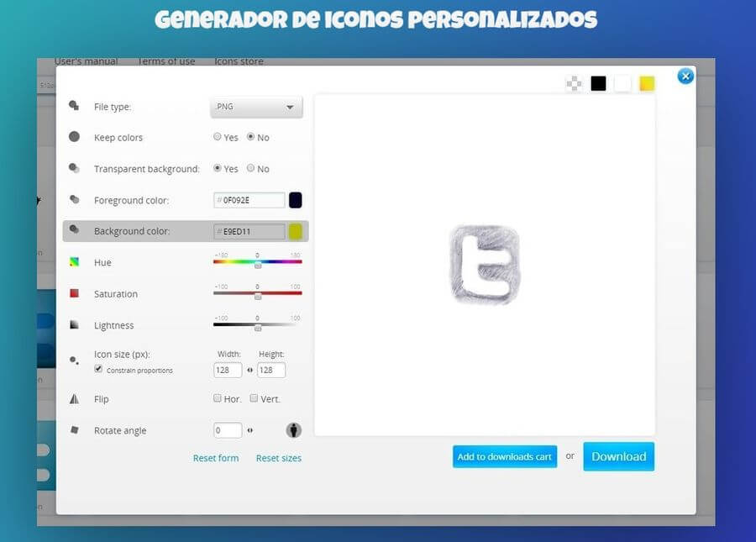This screenshot has width=756, height=542.
Task: Set Keep colors to Yes
Action: point(218,137)
